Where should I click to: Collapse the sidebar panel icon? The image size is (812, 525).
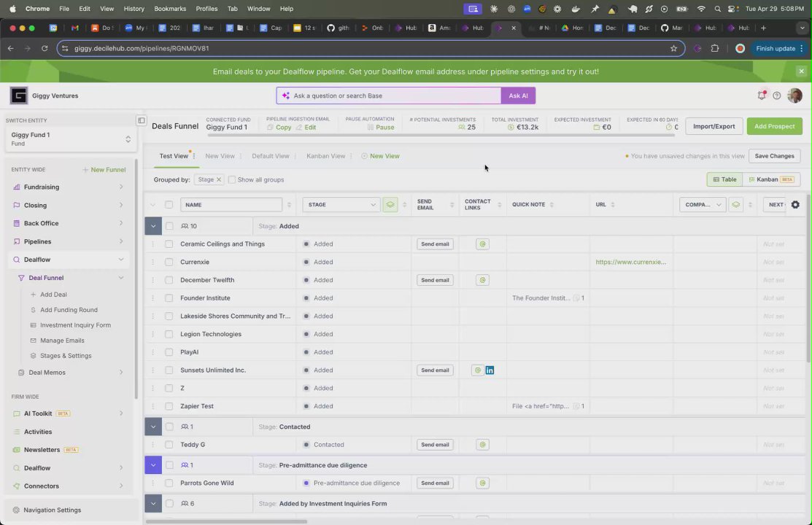coord(141,120)
